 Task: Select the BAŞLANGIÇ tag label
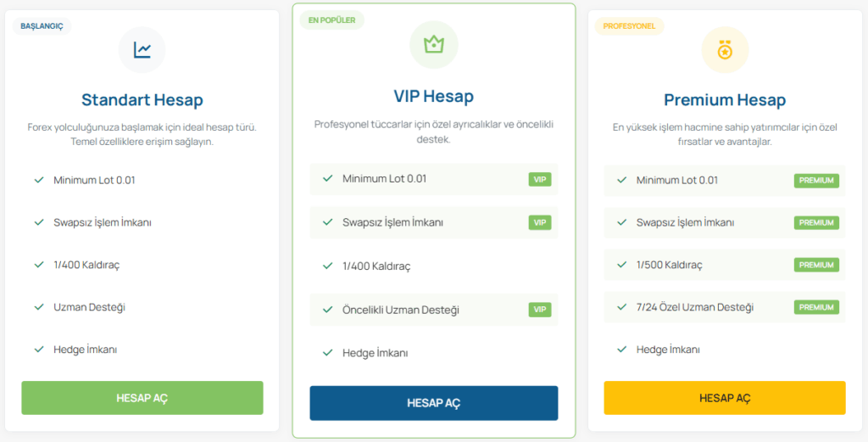coord(42,26)
